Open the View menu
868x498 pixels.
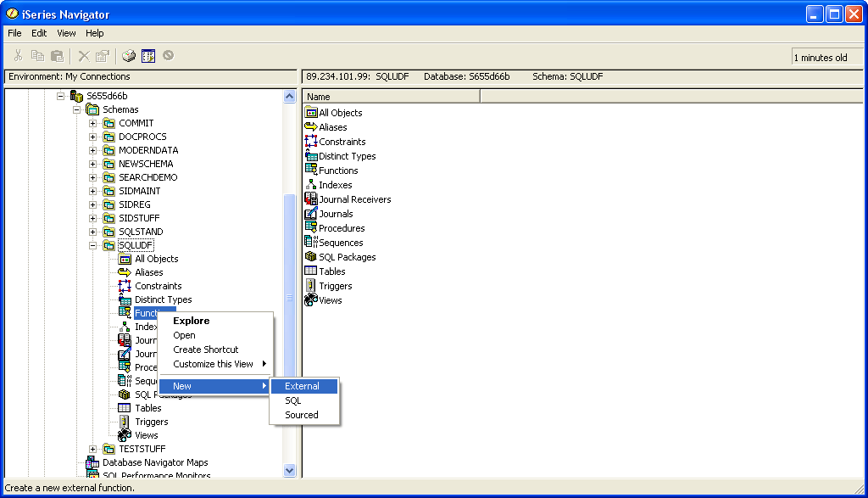(x=66, y=33)
